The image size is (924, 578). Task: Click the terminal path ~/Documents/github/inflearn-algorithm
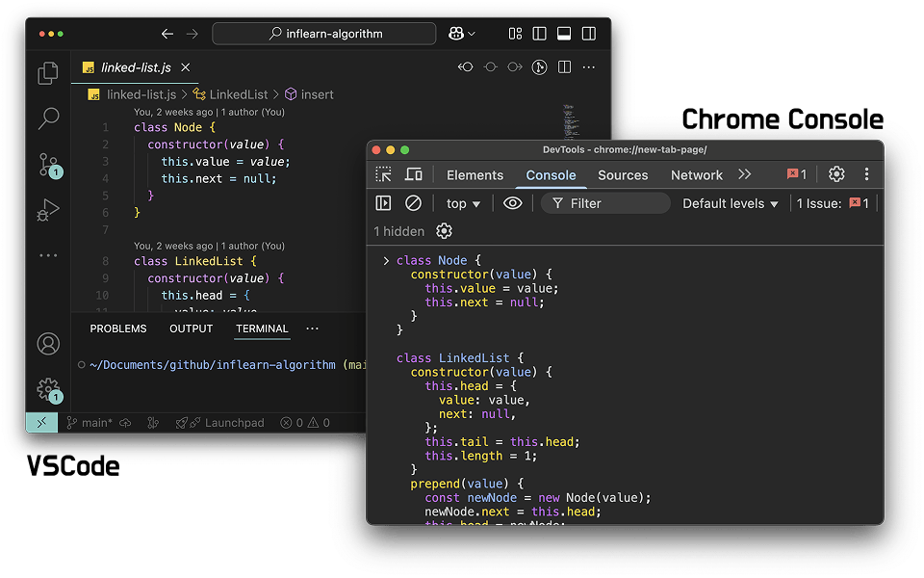[213, 365]
